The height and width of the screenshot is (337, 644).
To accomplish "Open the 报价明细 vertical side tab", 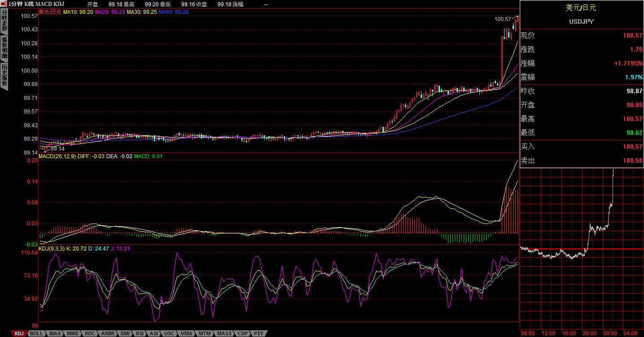I will 4,48.
